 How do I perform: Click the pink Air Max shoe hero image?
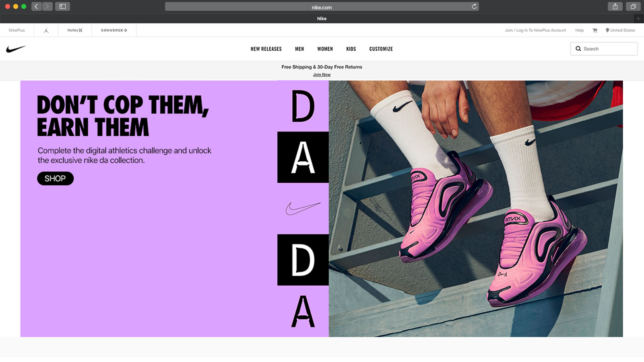(x=476, y=209)
